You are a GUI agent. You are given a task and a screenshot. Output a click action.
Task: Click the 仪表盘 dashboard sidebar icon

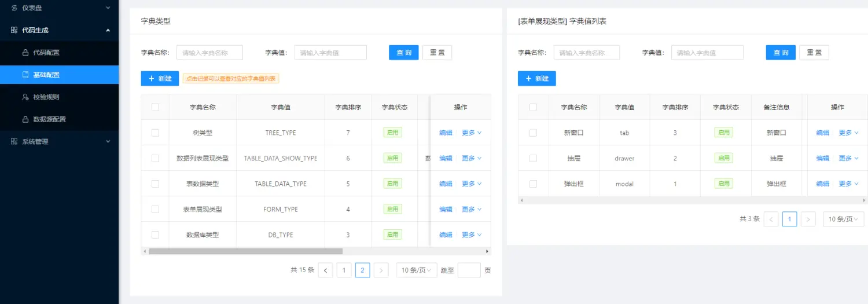pyautogui.click(x=14, y=8)
